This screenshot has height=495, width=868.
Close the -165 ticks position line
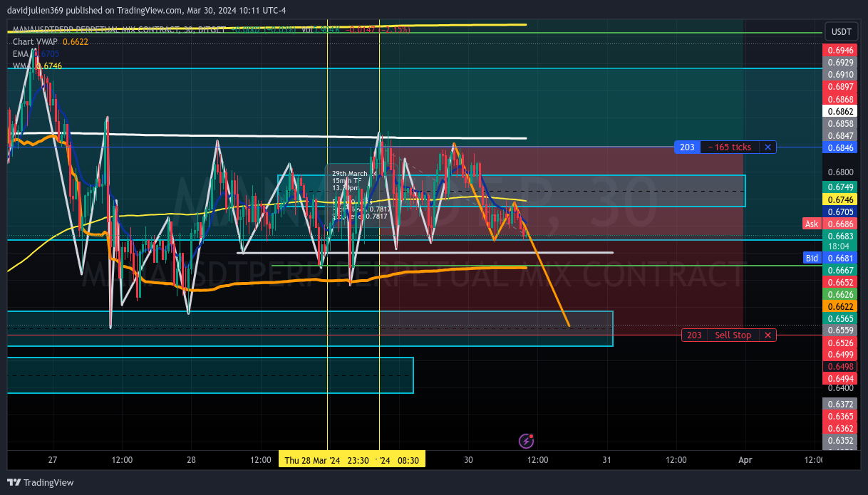pos(768,147)
